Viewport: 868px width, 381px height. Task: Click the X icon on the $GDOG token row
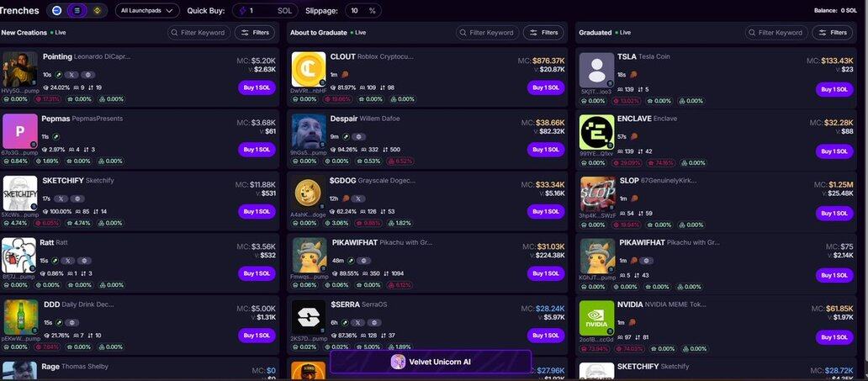(x=358, y=198)
